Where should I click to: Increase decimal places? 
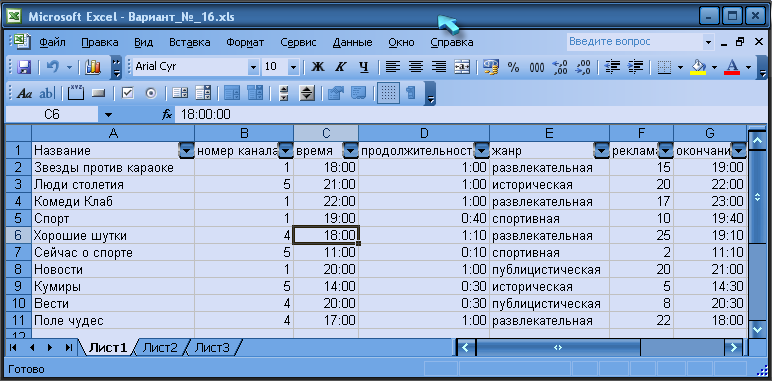tap(560, 67)
